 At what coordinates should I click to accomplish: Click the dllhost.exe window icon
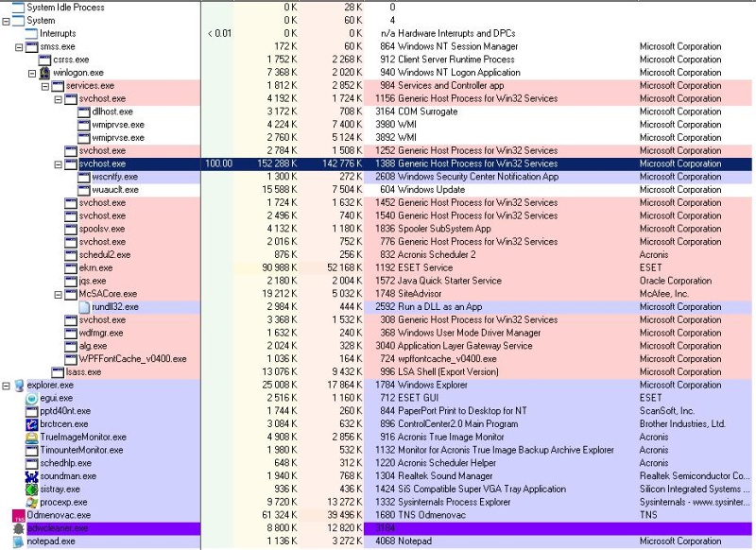click(x=84, y=112)
